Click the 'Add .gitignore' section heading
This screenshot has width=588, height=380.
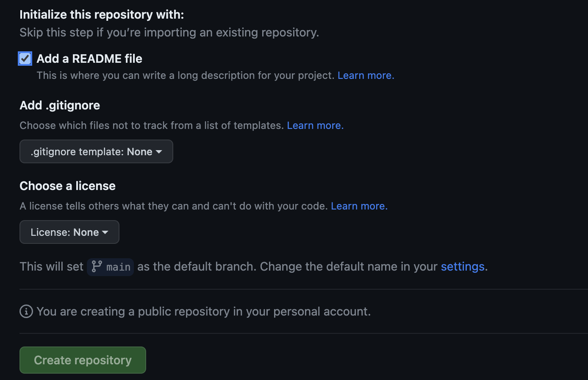point(60,105)
